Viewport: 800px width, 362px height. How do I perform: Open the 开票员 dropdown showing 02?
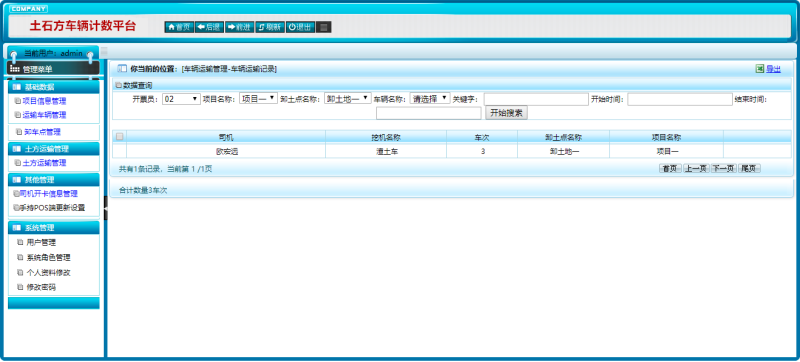(x=181, y=99)
